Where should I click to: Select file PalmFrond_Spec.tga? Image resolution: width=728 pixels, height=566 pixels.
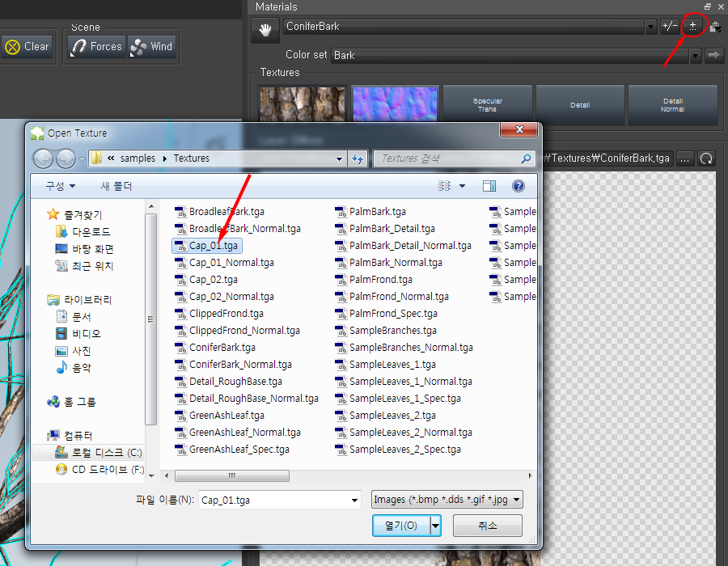click(387, 314)
